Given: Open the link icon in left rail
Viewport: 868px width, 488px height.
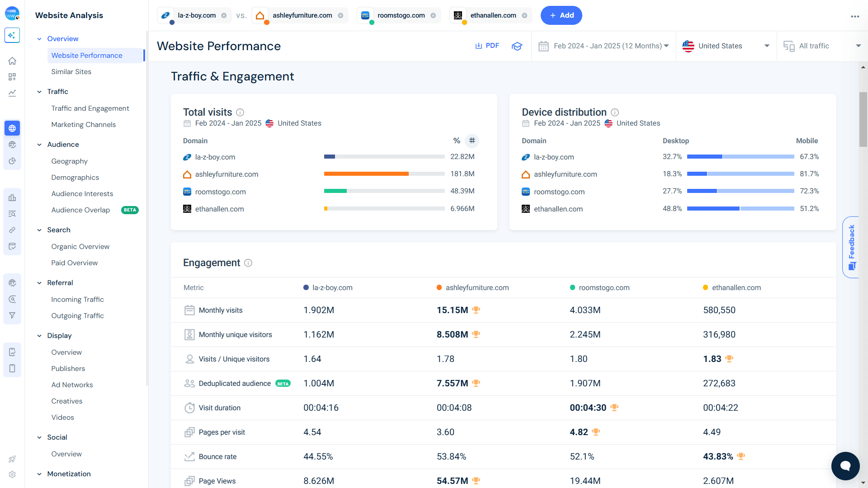Looking at the screenshot, I should coord(12,230).
